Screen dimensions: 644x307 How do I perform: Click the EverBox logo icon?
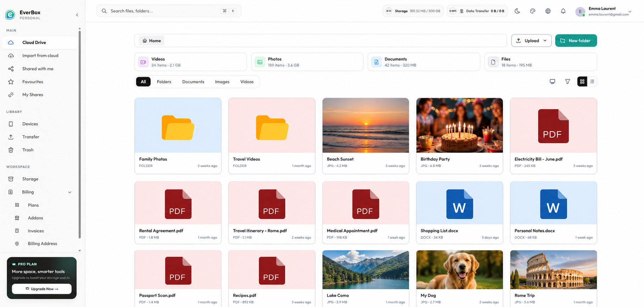tap(10, 15)
